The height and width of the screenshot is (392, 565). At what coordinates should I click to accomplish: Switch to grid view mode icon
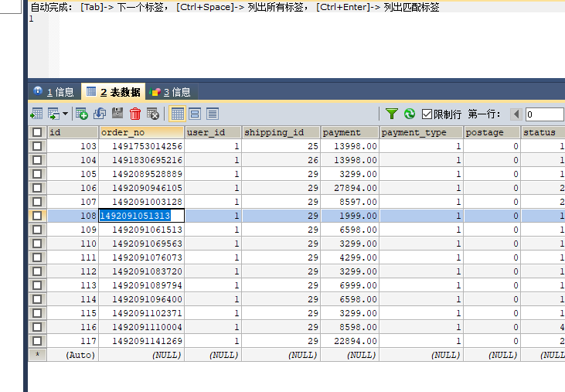pyautogui.click(x=177, y=114)
